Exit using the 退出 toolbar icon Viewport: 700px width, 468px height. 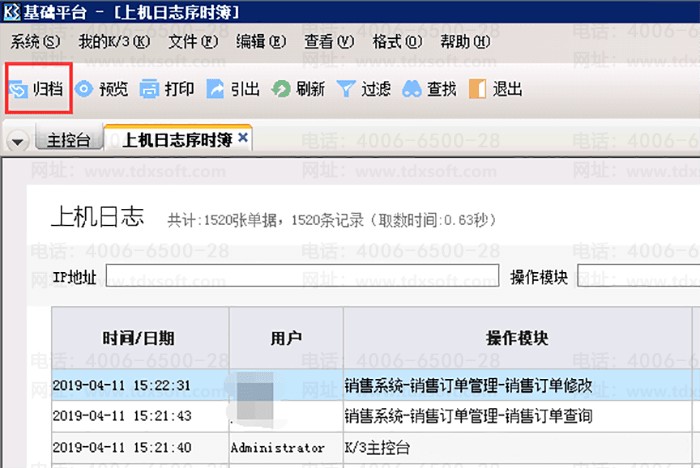477,90
